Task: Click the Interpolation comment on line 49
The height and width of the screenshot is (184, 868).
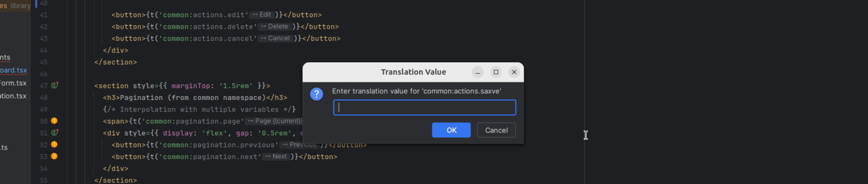Action: coord(199,110)
